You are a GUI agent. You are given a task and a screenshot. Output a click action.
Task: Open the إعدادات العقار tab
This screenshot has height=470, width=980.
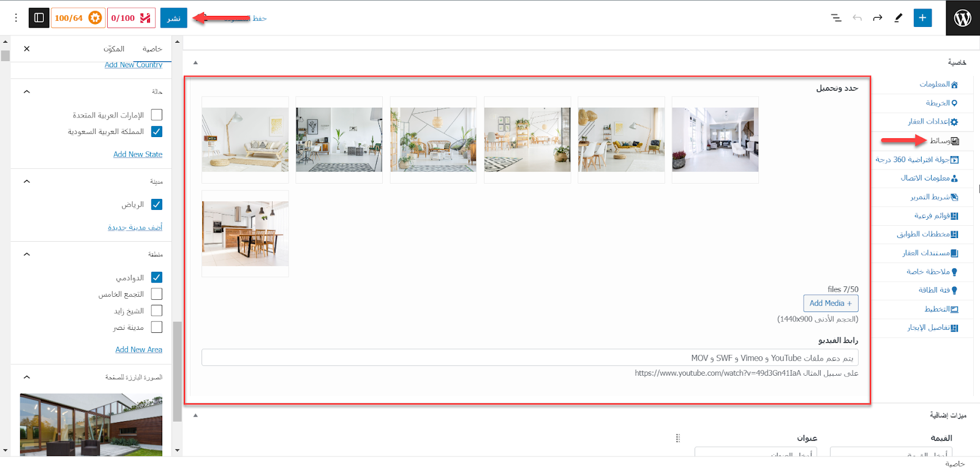coord(933,122)
